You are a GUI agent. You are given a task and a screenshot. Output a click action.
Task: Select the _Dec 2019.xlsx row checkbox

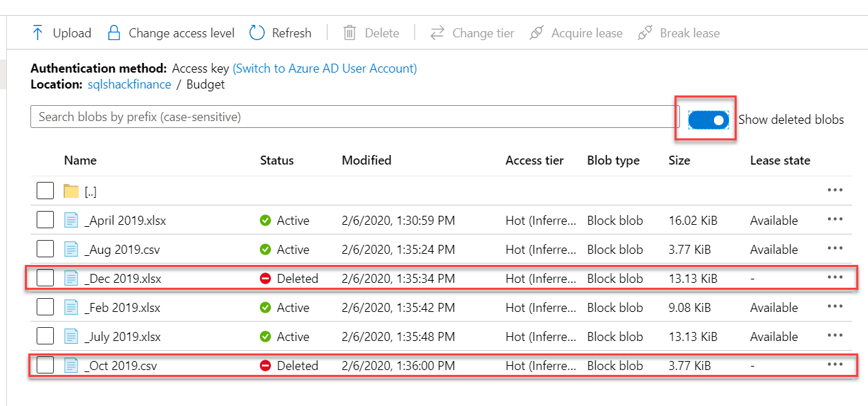46,279
